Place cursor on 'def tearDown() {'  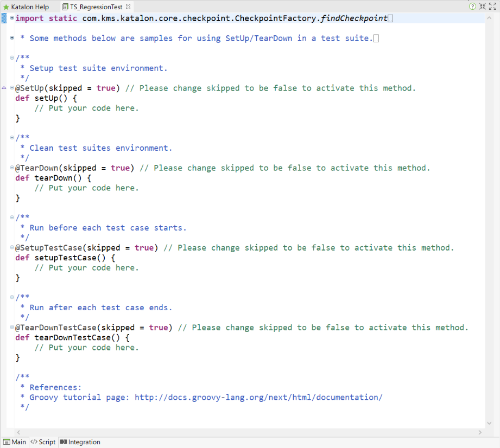click(x=53, y=178)
